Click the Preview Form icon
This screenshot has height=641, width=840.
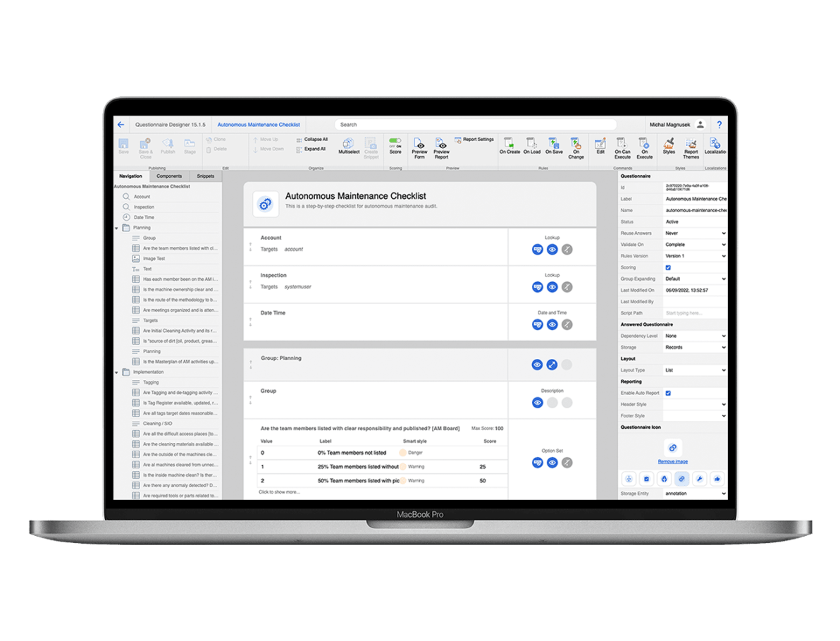(x=419, y=144)
